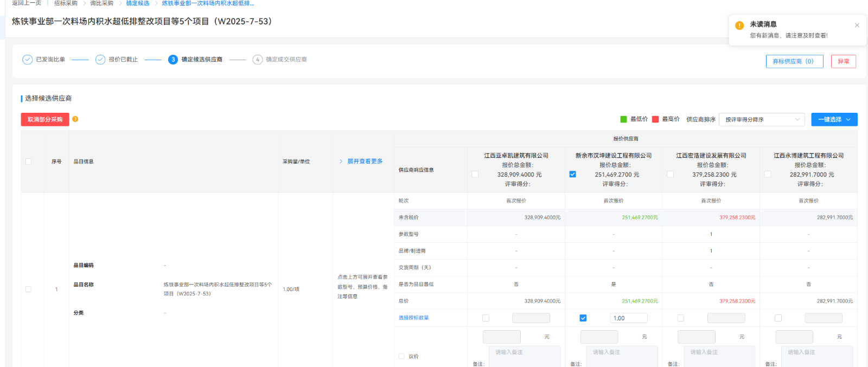This screenshot has width=868, height=367.
Task: Click the award quantity field for 江西宏浩建设
Action: coord(726,318)
